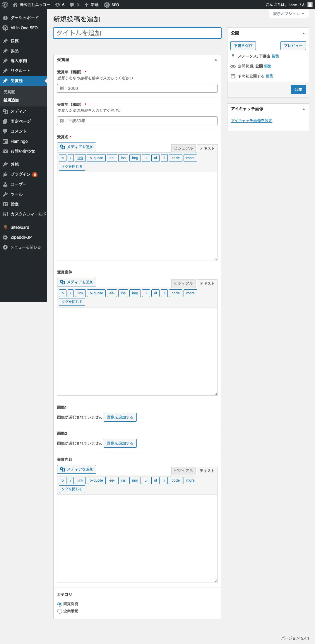Switch 受賞名 editor to ビジュアル tab
This screenshot has height=644, width=315.
pos(183,148)
